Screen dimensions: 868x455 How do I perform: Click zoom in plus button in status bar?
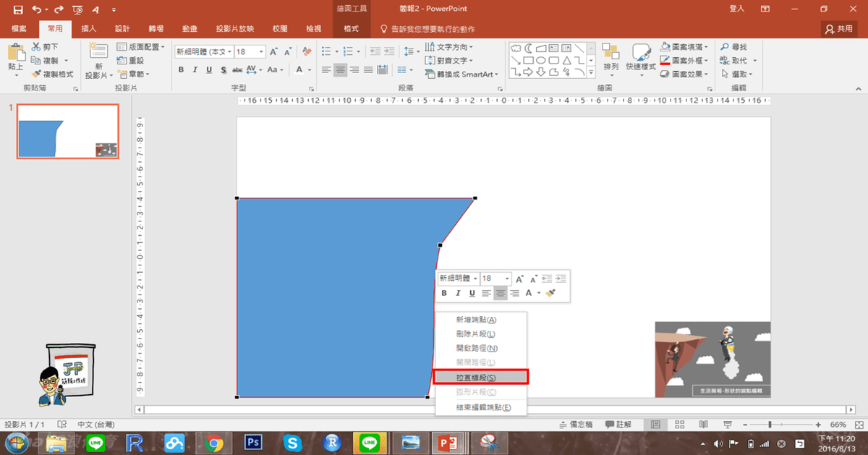pos(819,424)
